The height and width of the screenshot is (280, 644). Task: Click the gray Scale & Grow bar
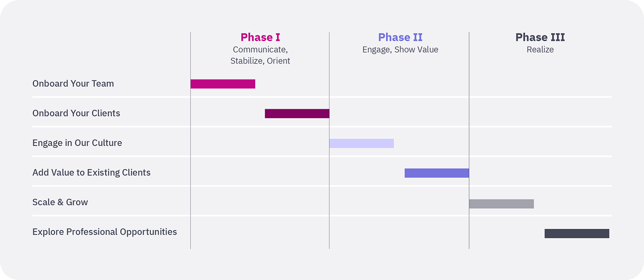(501, 204)
